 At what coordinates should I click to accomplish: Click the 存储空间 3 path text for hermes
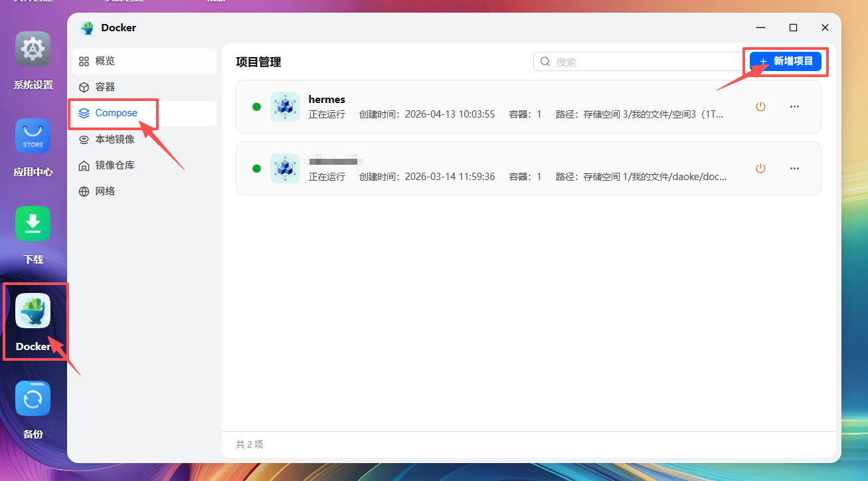[640, 114]
